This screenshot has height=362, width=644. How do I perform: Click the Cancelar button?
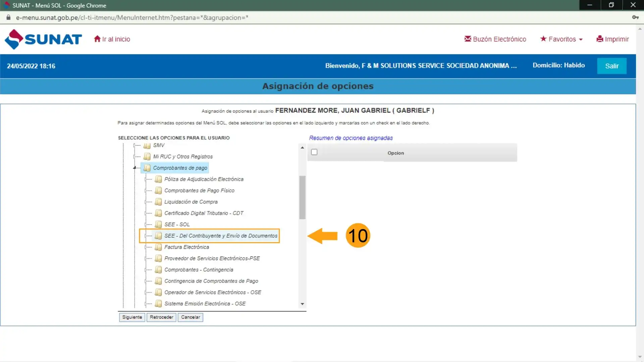[191, 317]
